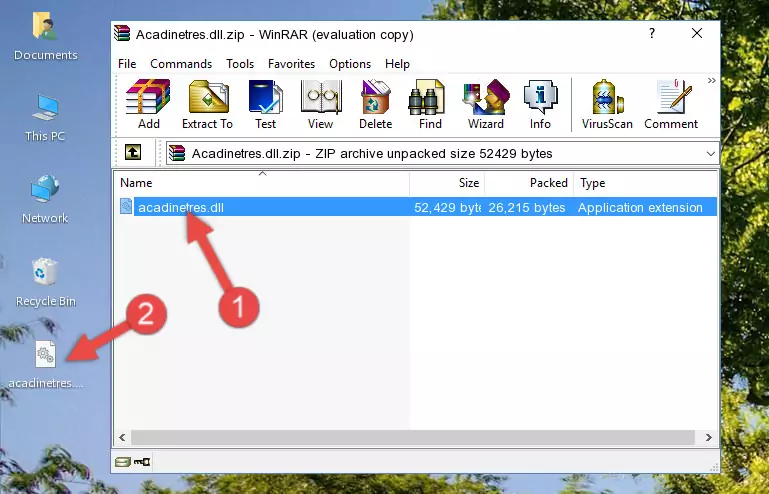The height and width of the screenshot is (494, 769).
Task: Start VirusScan on the archive
Action: tap(607, 104)
